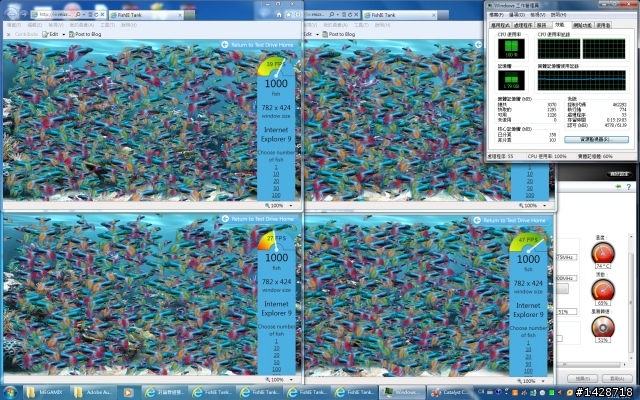Screen dimensions: 640x400
Task: Open zoom 100% dropdown in bottom-right IE
Action: pyautogui.click(x=543, y=381)
